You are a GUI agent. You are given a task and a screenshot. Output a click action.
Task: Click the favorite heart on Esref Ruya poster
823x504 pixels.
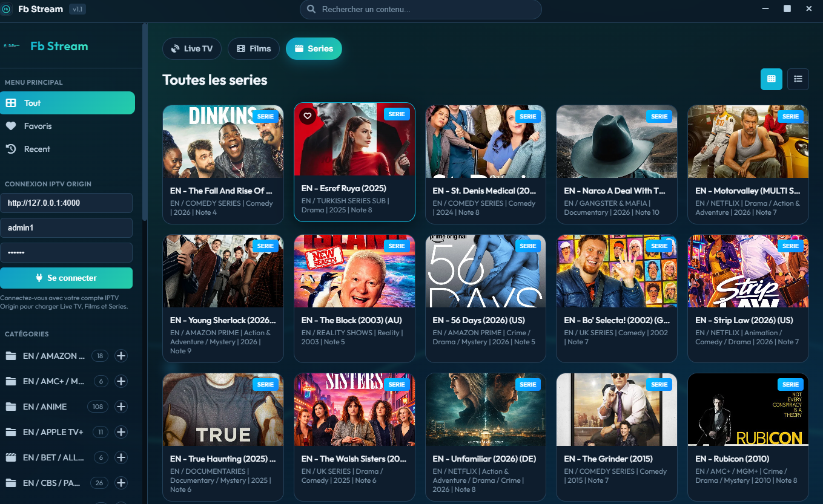pyautogui.click(x=308, y=115)
